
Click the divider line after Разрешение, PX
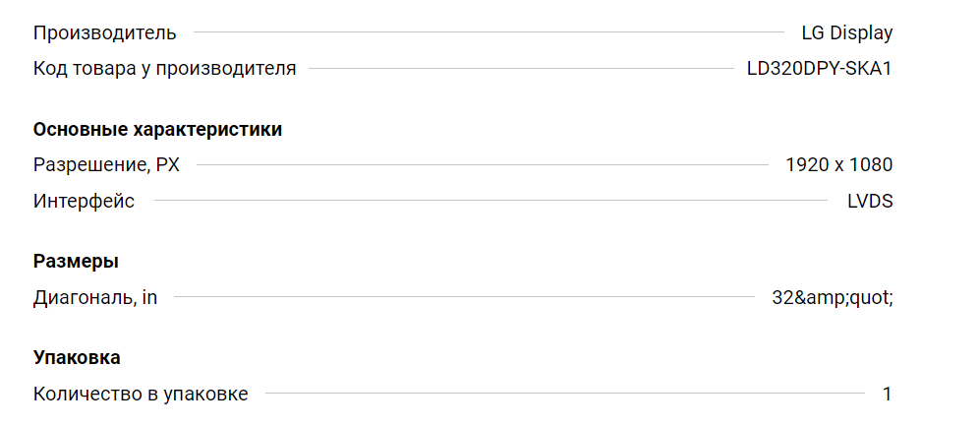tap(483, 165)
